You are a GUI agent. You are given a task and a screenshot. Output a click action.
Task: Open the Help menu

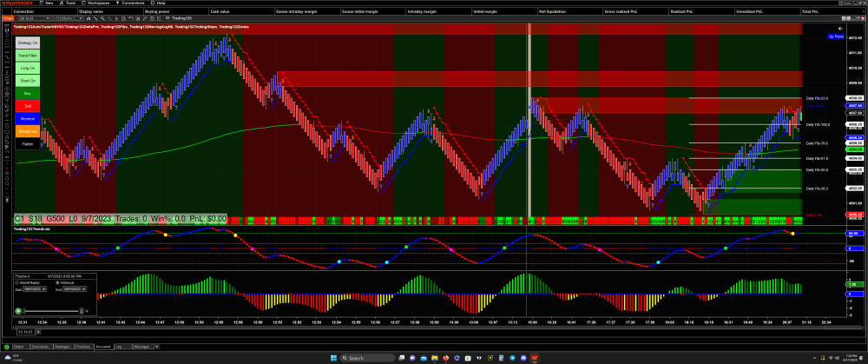pos(160,3)
